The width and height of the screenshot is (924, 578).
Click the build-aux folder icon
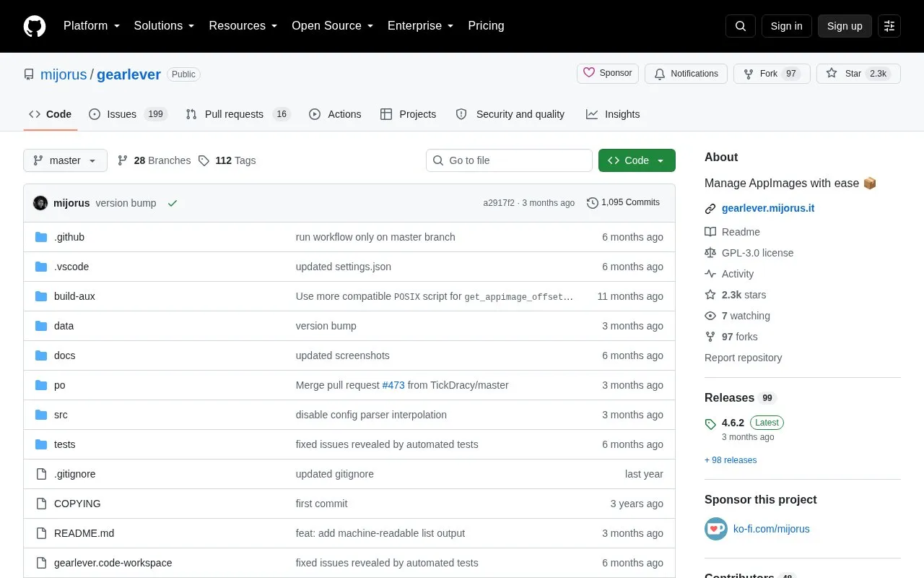tap(41, 296)
